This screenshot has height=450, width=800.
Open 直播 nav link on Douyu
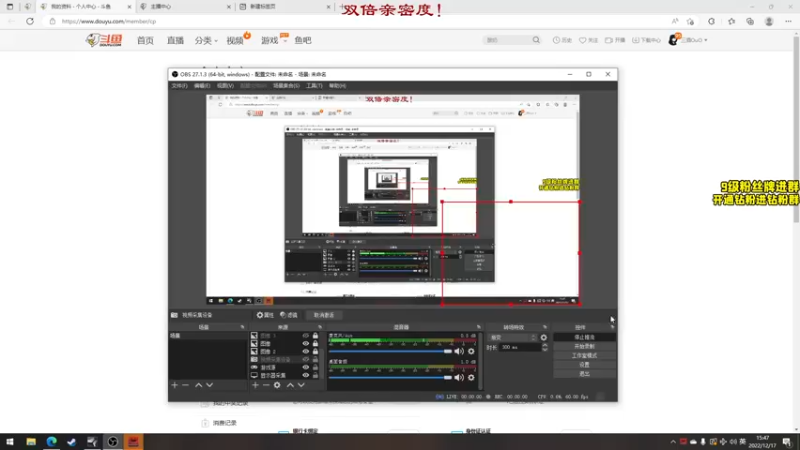coord(175,40)
